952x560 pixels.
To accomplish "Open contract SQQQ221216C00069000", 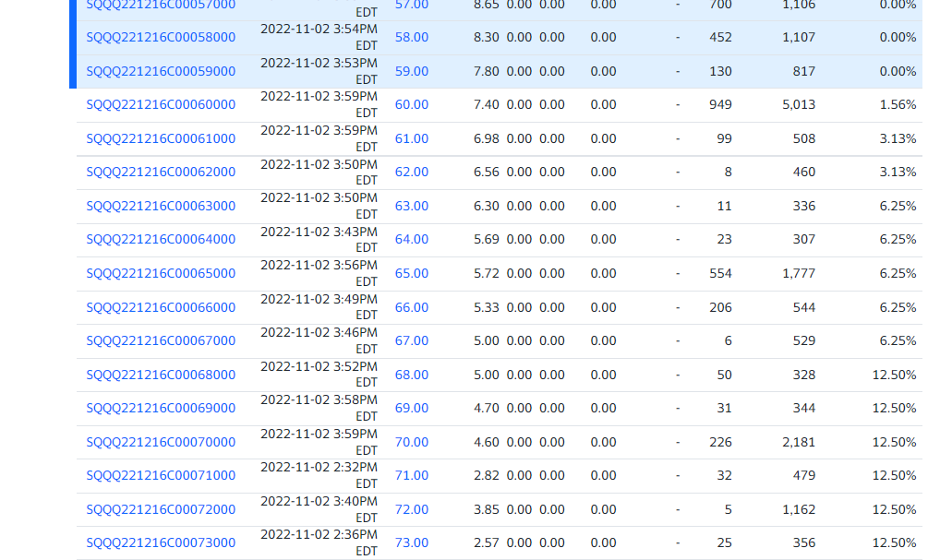I will click(161, 409).
